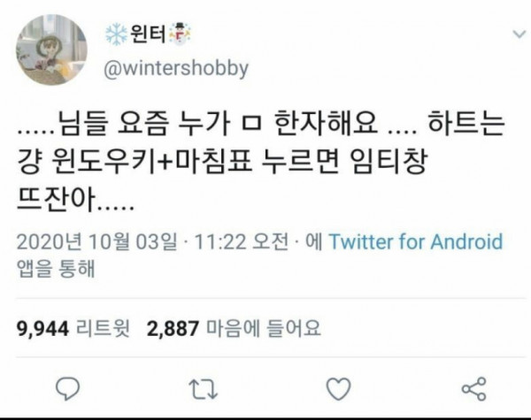Open the tweet options chevron menu
Screen dimensions: 531x420
519,34
